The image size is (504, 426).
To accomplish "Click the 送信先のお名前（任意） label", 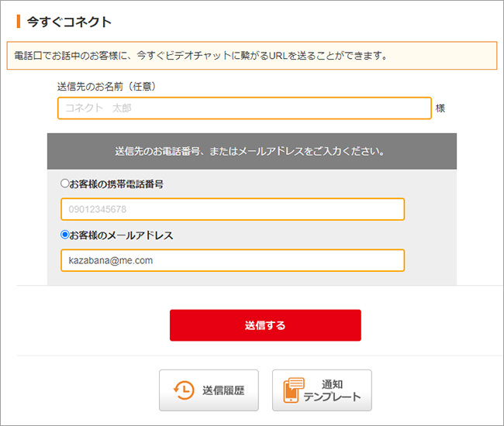I will [112, 86].
